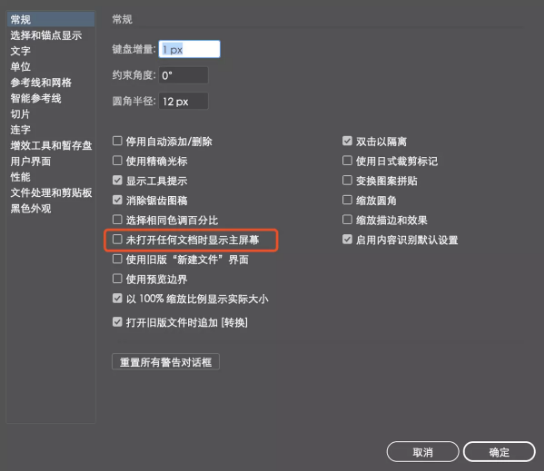Click the 圆角半径 input field
The height and width of the screenshot is (471, 544).
184,101
